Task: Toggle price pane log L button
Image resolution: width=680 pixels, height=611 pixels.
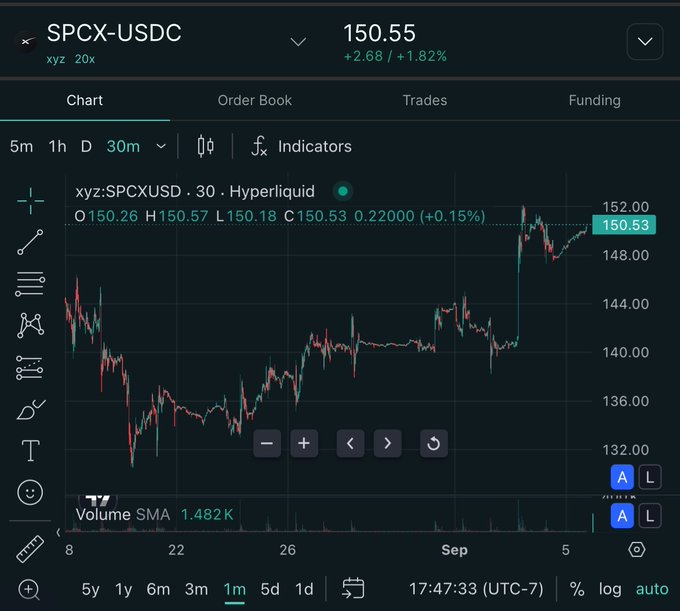Action: click(x=650, y=477)
